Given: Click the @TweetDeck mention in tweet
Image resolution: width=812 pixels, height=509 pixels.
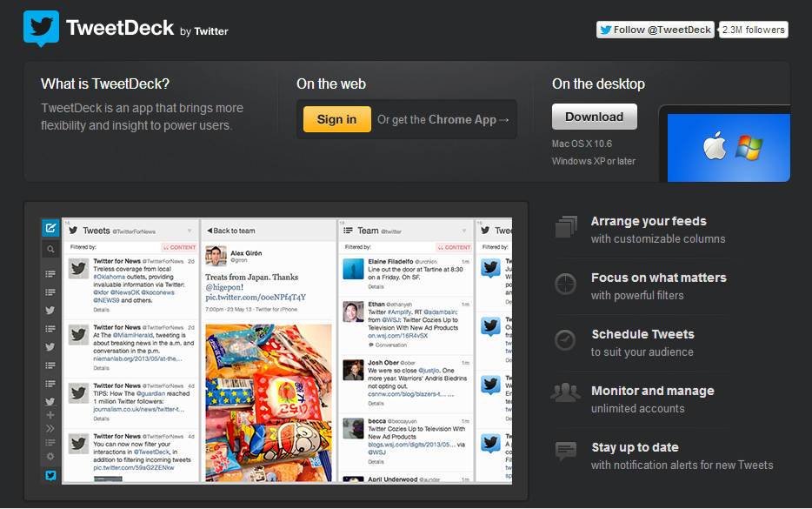Looking at the screenshot, I should (152, 452).
